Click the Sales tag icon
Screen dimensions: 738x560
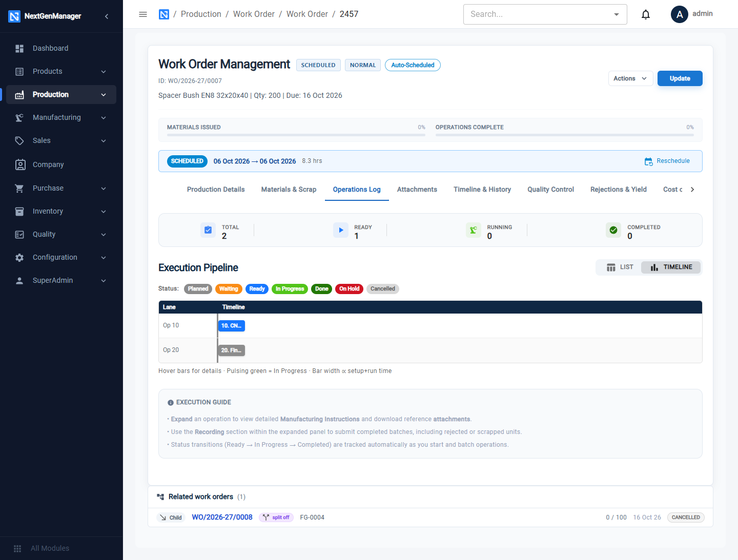pos(19,140)
